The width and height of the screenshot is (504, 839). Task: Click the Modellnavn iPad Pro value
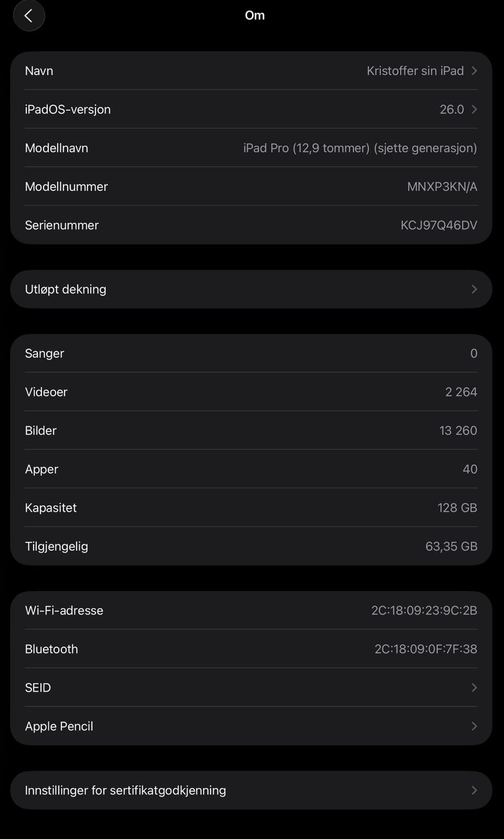coord(360,148)
